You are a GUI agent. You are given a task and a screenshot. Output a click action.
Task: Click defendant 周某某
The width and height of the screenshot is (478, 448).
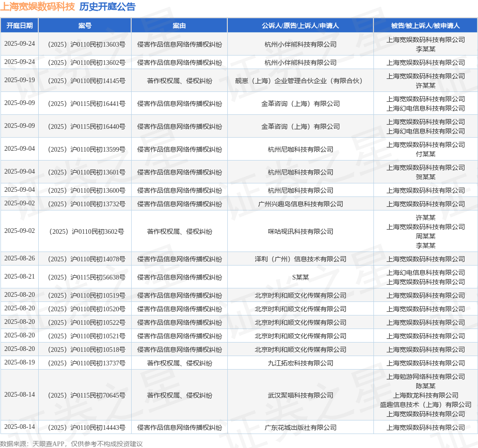click(425, 237)
